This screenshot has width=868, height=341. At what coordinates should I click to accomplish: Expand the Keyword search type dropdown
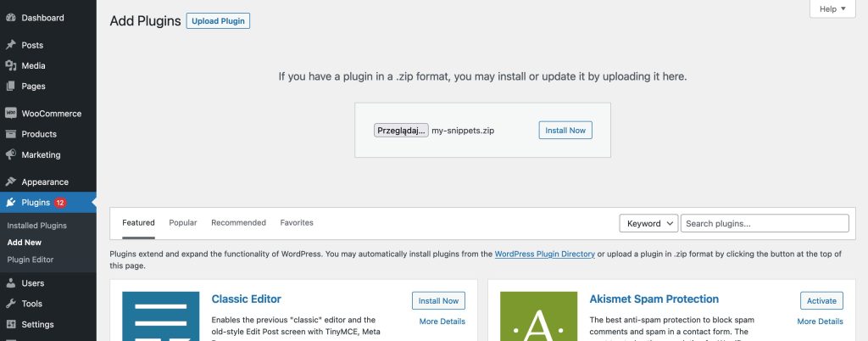[648, 223]
